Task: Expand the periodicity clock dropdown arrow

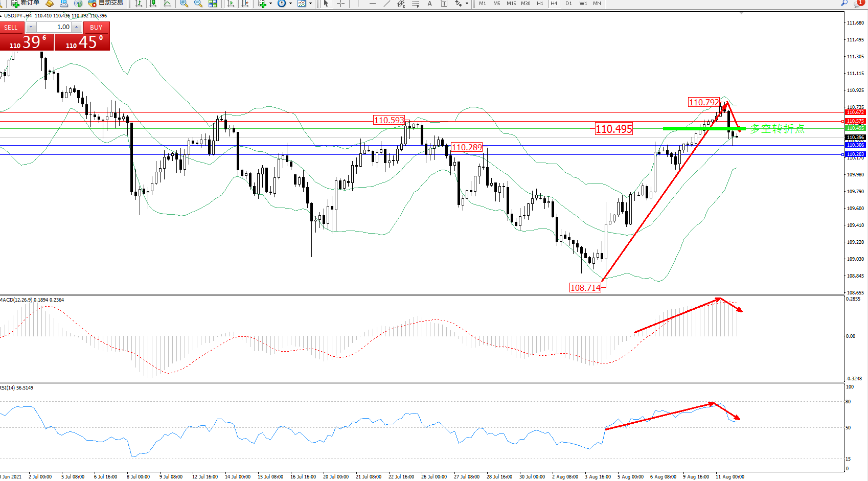Action: (x=290, y=4)
